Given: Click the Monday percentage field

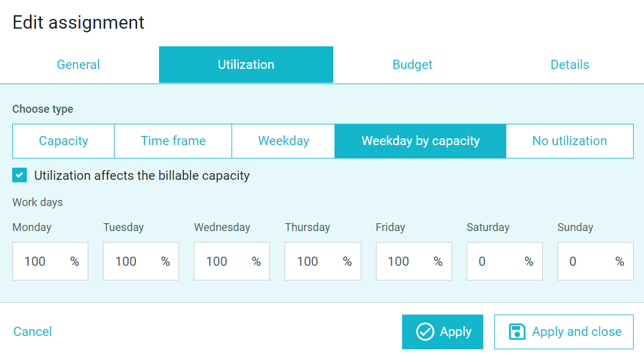Looking at the screenshot, I should click(50, 262).
